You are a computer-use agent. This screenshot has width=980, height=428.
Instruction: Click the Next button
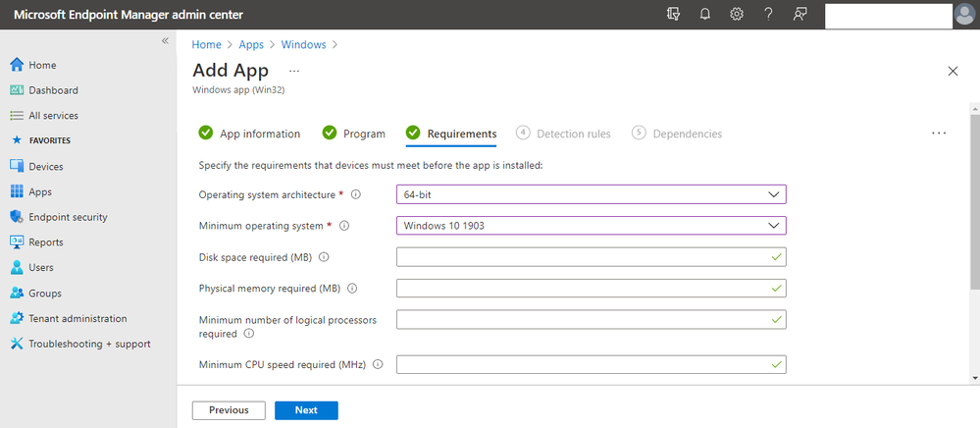[x=306, y=410]
